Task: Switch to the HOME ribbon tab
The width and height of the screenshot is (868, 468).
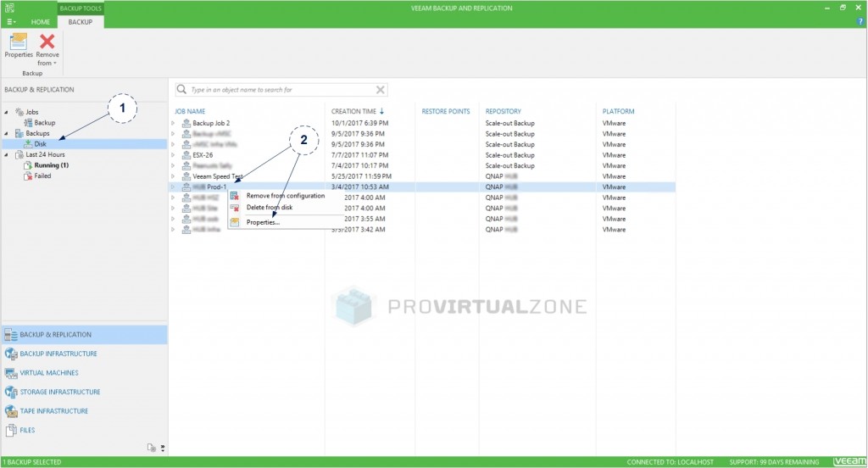Action: tap(41, 21)
